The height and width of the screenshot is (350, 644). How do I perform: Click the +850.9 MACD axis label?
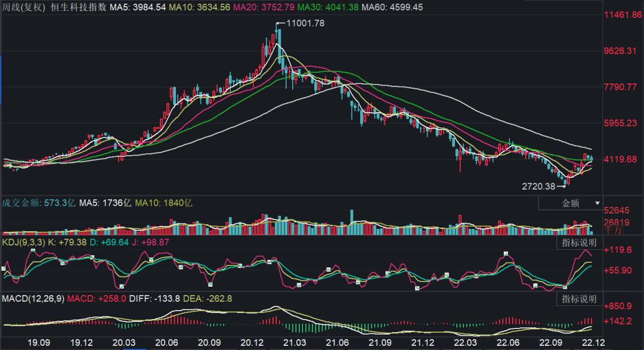pos(618,306)
